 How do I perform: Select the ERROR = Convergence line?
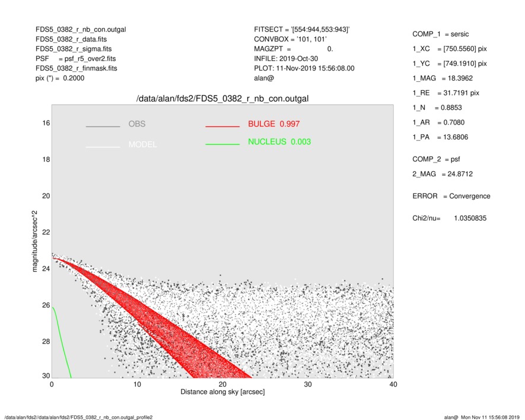tap(451, 196)
